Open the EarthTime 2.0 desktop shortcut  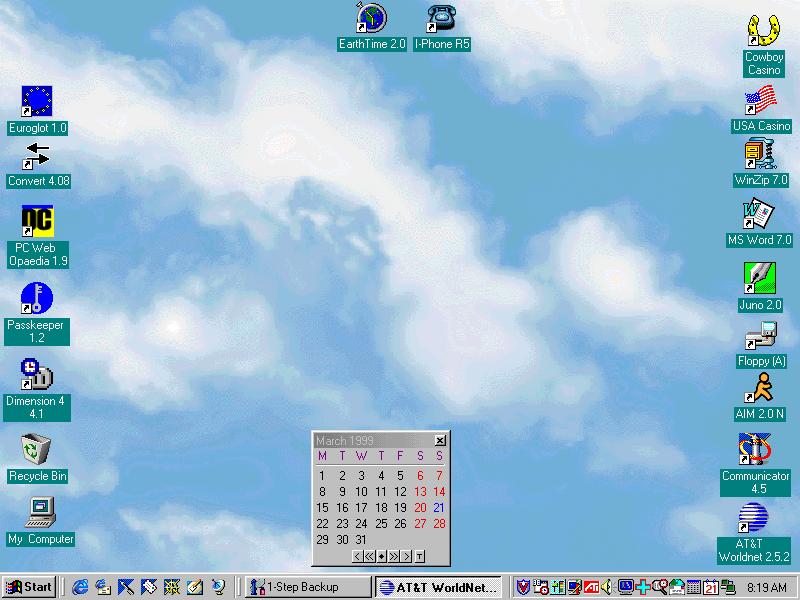[x=372, y=18]
